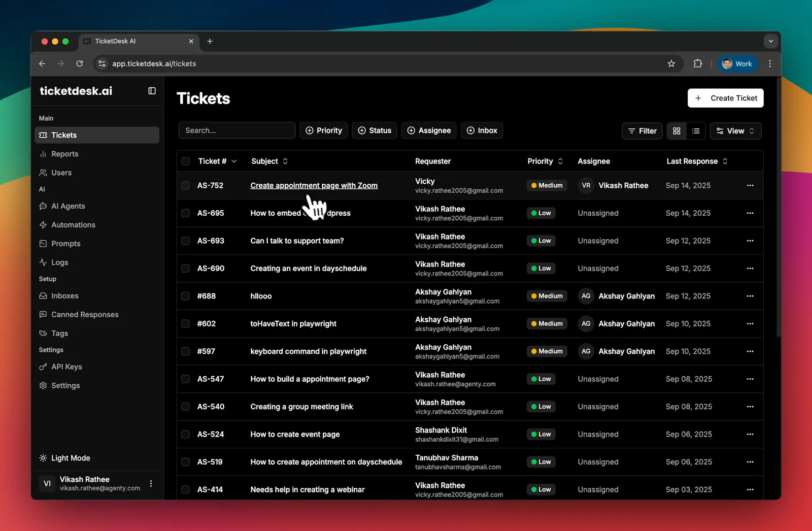This screenshot has height=531, width=812.
Task: Open the View options dropdown
Action: tap(735, 131)
